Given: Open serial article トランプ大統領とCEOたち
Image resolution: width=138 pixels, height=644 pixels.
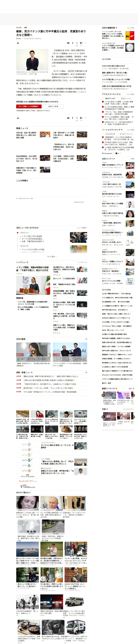Looking at the screenshot, I should [x=113, y=48].
